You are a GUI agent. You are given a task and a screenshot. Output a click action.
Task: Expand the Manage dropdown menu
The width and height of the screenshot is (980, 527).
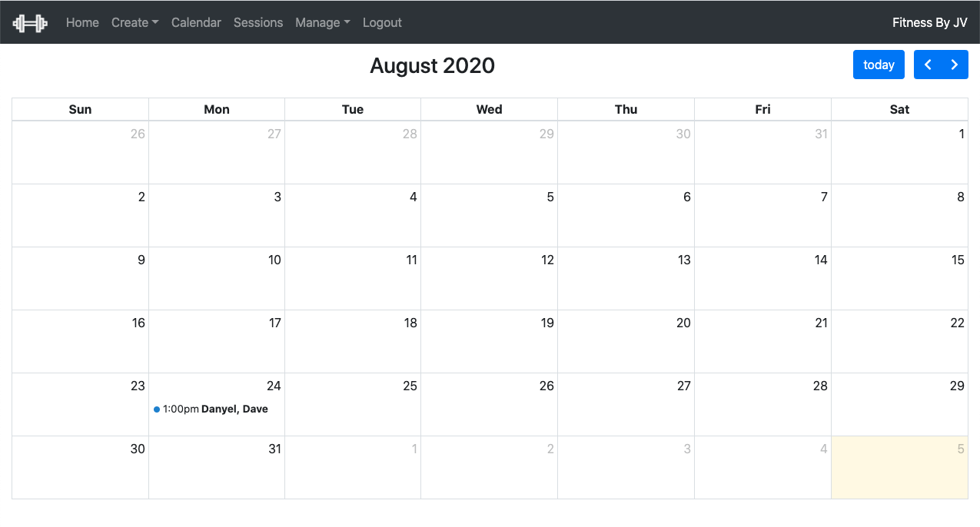point(323,22)
